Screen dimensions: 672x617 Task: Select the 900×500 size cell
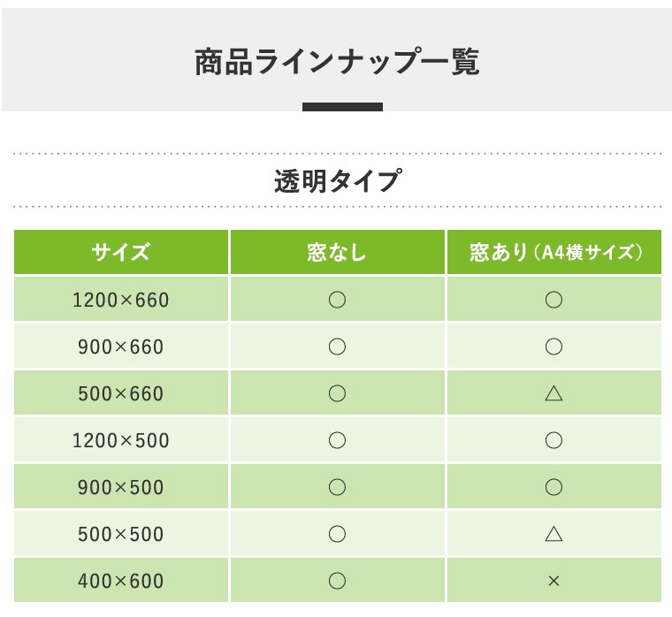121,487
